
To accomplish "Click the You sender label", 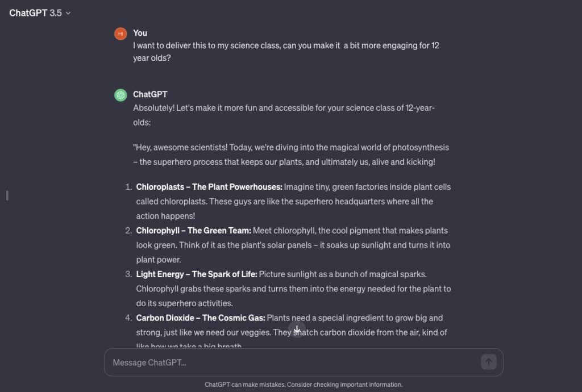I will (140, 33).
